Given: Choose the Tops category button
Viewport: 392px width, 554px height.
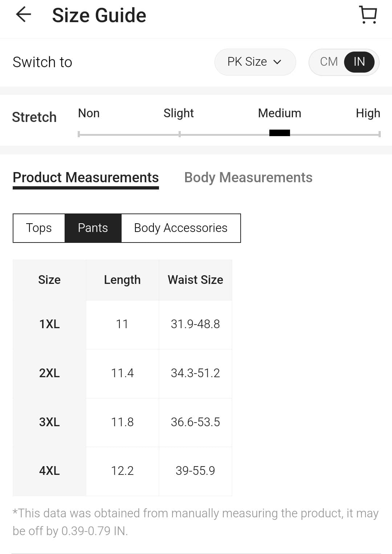Looking at the screenshot, I should click(39, 228).
